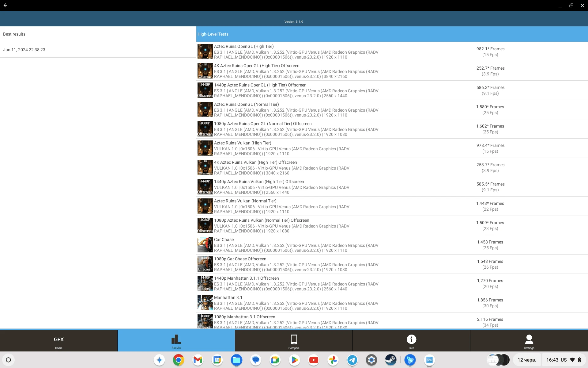The width and height of the screenshot is (588, 368).
Task: Open the date tray showing 12 черв.
Action: [x=527, y=360]
